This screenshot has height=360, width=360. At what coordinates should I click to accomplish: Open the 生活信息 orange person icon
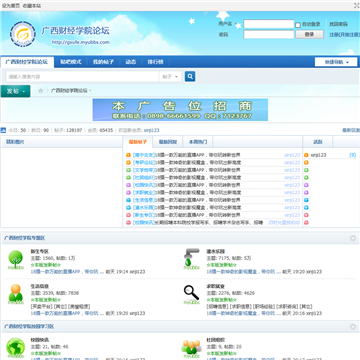click(16, 295)
